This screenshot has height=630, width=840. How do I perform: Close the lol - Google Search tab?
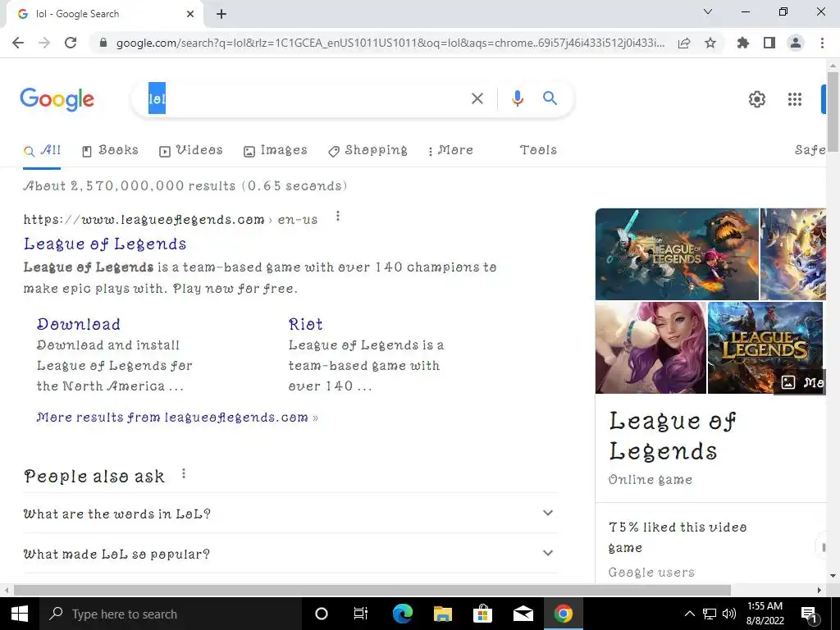190,14
